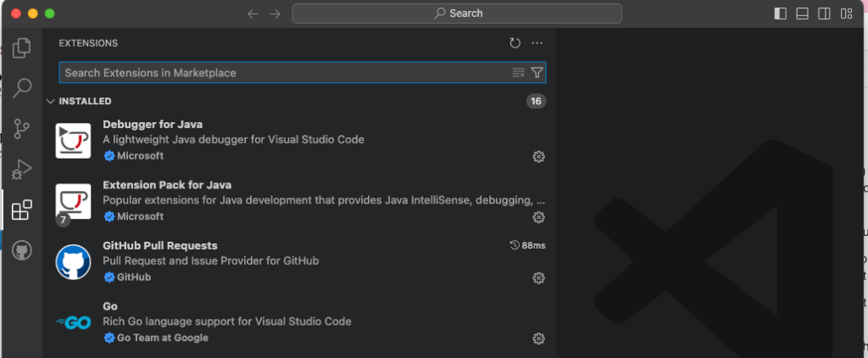Click the Search command center bar
This screenshot has width=868, height=358.
click(x=457, y=14)
